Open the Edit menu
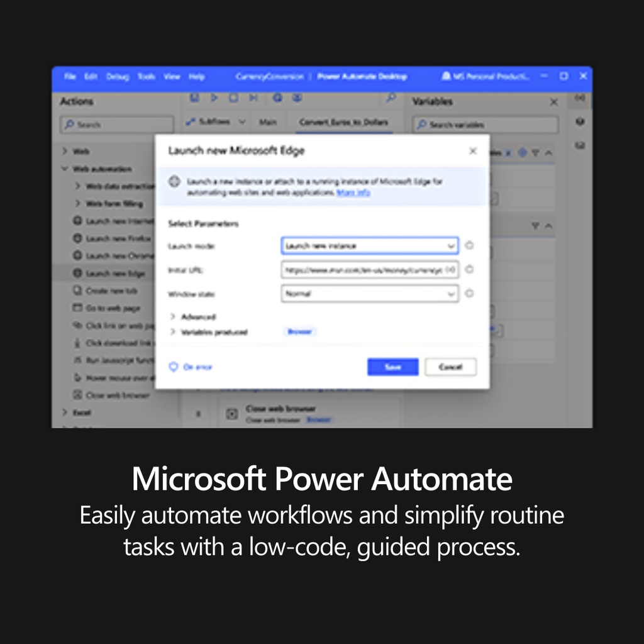The image size is (644, 644). tap(91, 76)
